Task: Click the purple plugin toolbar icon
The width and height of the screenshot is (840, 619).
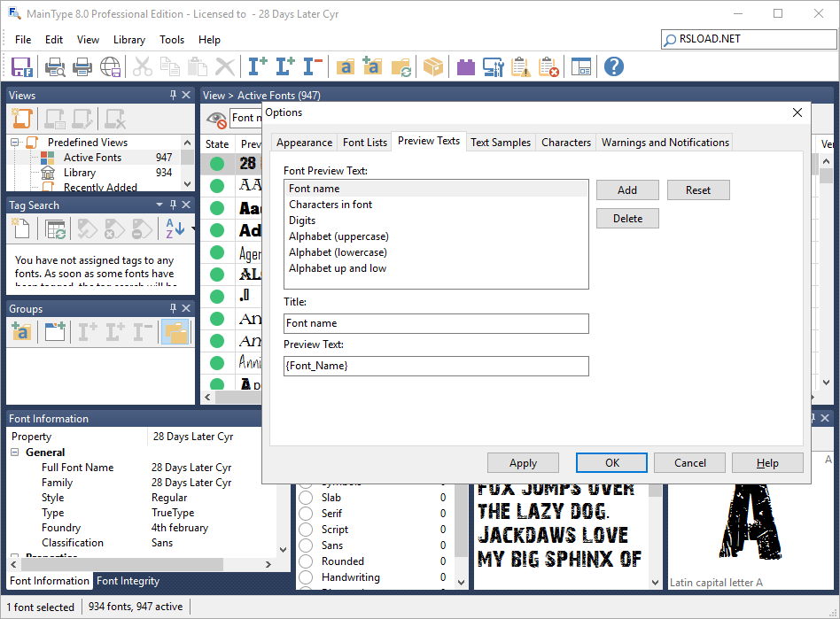Action: pos(465,67)
